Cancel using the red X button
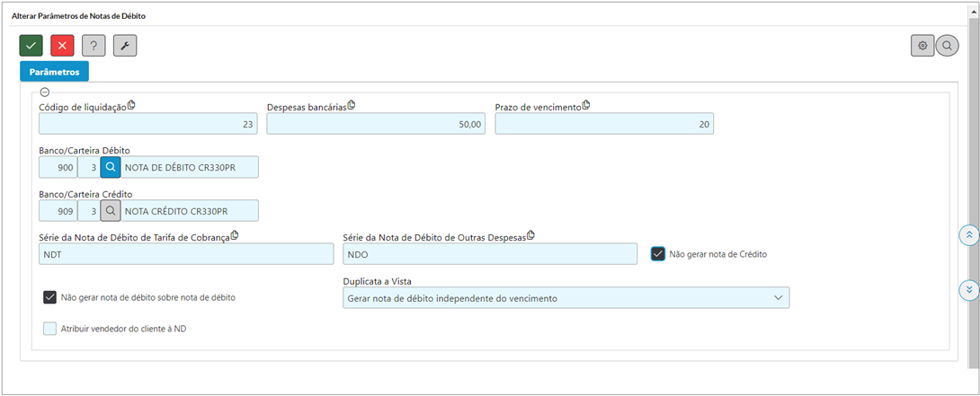This screenshot has width=980, height=396. (63, 46)
